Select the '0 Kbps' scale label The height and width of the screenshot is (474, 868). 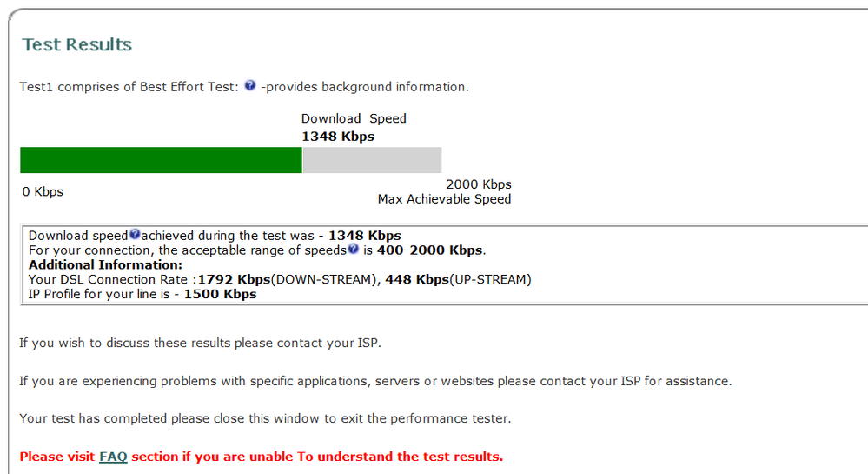pos(43,192)
